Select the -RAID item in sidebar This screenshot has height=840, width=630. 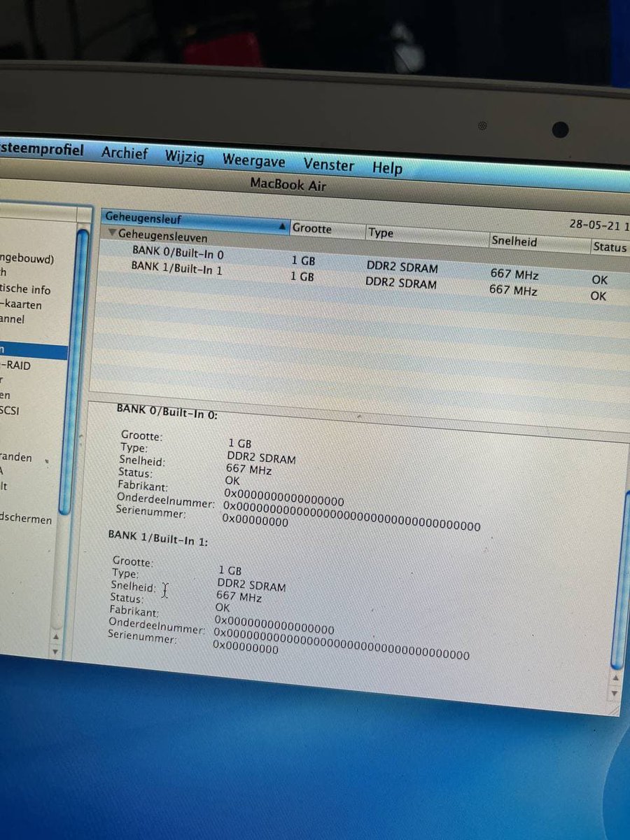(x=15, y=365)
